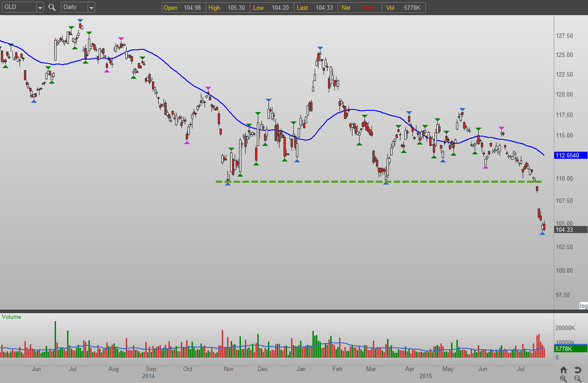This screenshot has height=383, width=588.
Task: Click the 107.50 price axis label
Action: (564, 201)
